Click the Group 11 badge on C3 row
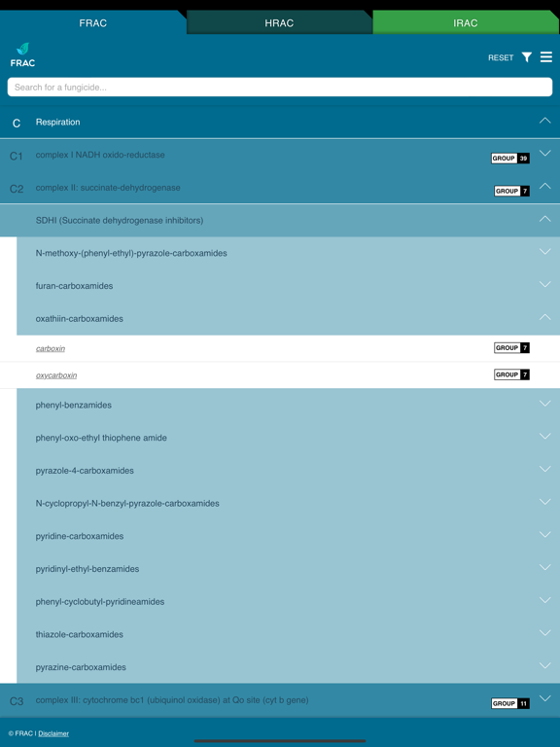This screenshot has width=560, height=747. [510, 703]
